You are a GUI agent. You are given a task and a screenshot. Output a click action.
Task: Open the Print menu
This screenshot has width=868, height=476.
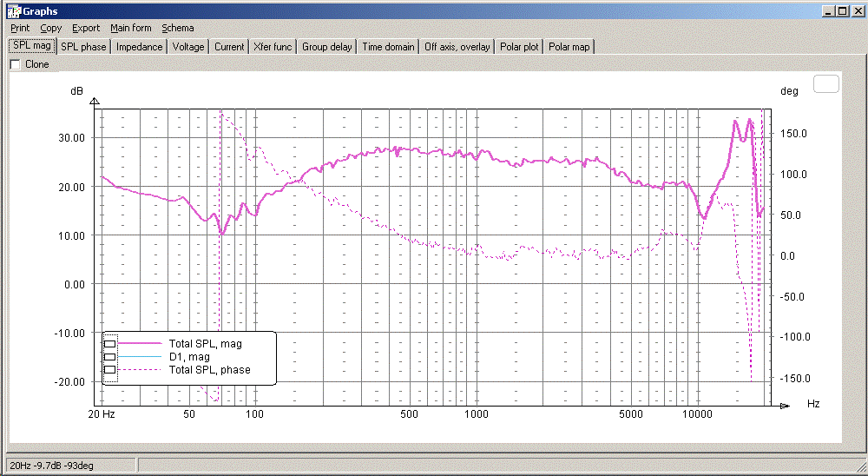click(x=20, y=28)
